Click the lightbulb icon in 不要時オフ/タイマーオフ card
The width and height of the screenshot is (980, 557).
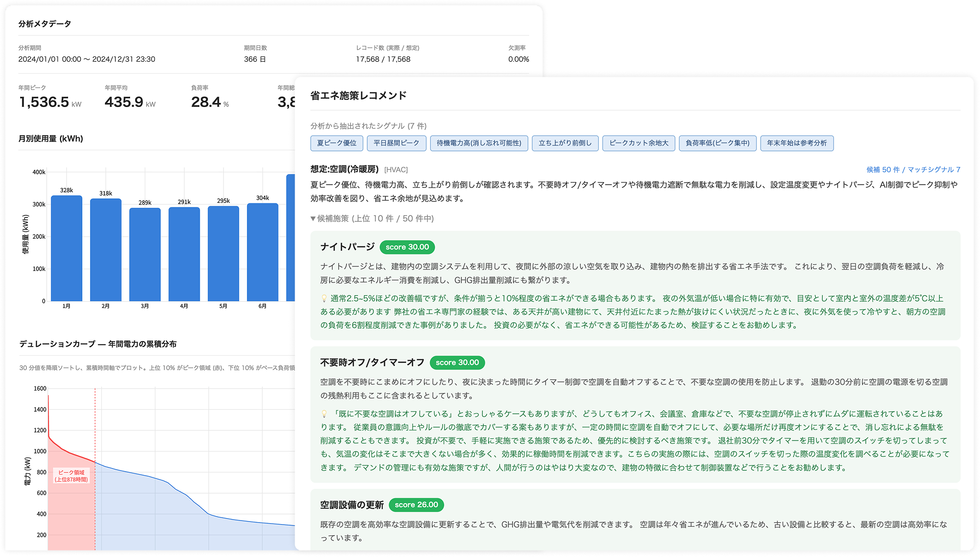pyautogui.click(x=324, y=414)
